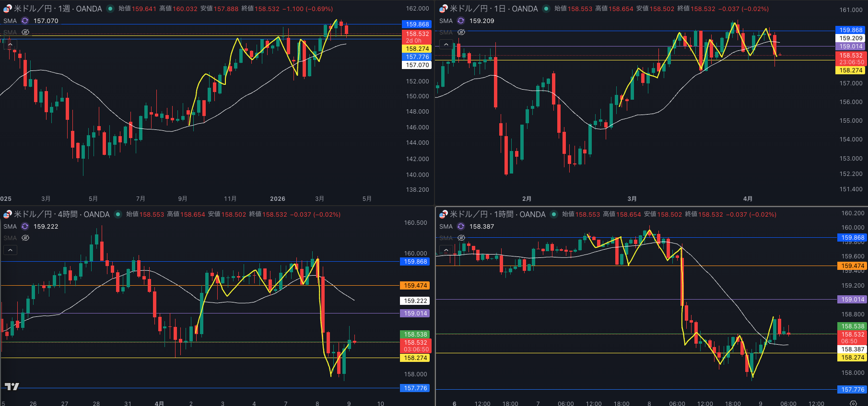
Task: Open chart settings via the hexagon gear icon
Action: [853, 403]
